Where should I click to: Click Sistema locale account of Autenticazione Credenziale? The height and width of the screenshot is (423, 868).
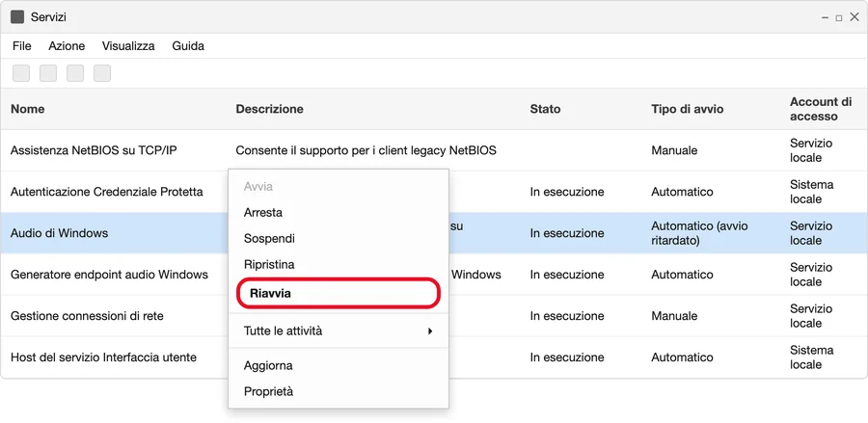pos(811,192)
